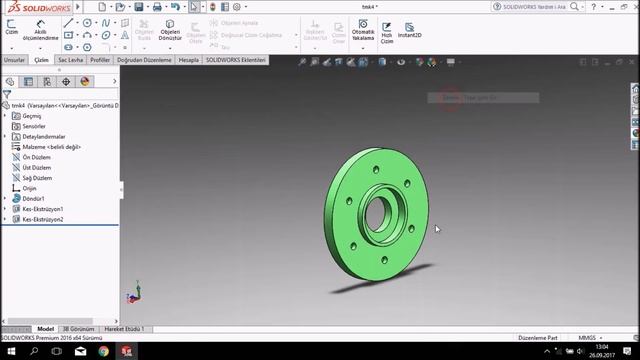Toggle Hide/Show items eye icon
Viewport: 640px width, 360px height.
(401, 62)
